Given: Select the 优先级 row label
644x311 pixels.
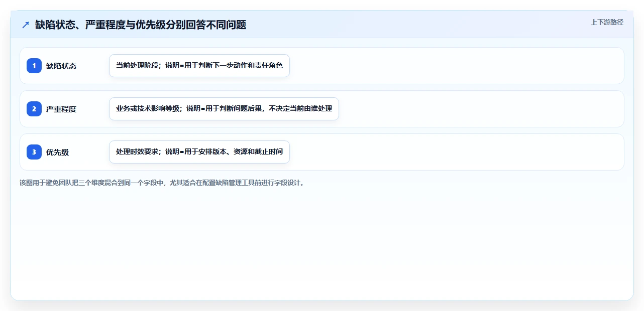Looking at the screenshot, I should pyautogui.click(x=57, y=152).
